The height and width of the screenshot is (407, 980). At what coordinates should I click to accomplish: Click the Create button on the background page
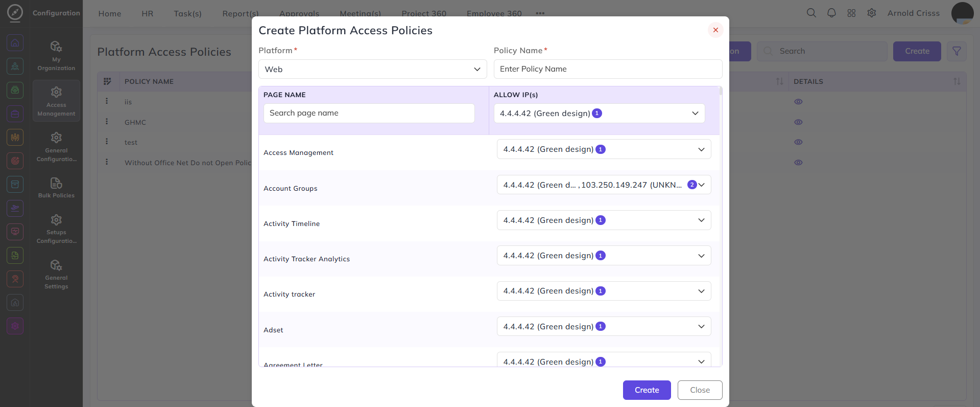tap(917, 51)
